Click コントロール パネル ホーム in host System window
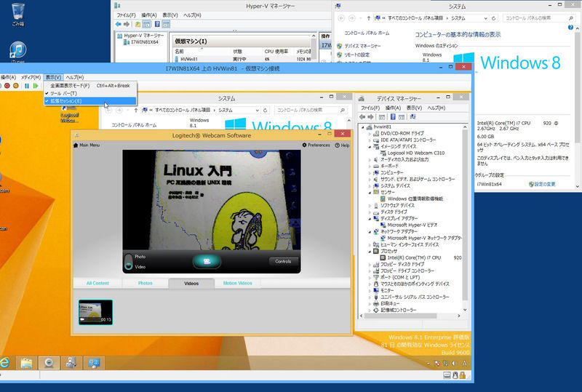This screenshot has height=392, width=582. [367, 33]
